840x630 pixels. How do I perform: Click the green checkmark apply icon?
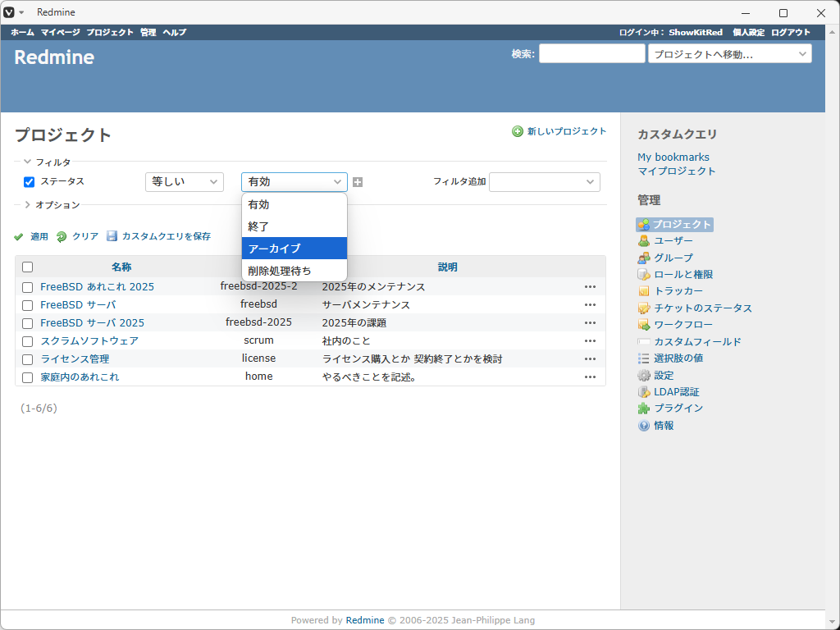tap(19, 237)
